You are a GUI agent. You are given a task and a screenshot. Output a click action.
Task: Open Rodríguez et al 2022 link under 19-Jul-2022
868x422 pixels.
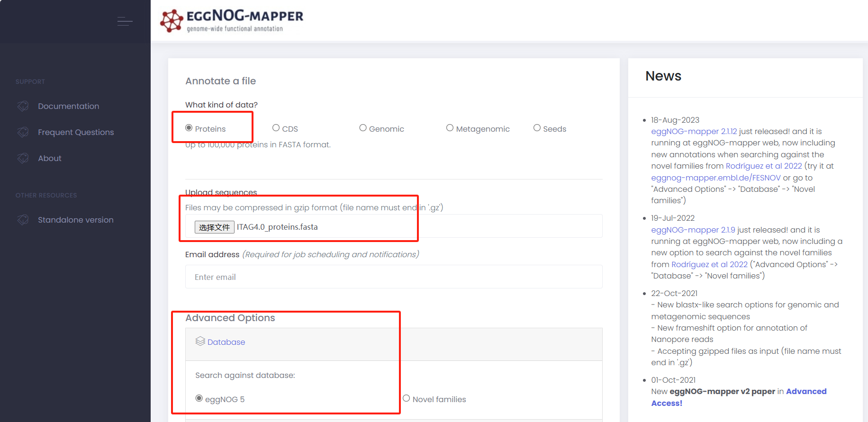coord(709,264)
